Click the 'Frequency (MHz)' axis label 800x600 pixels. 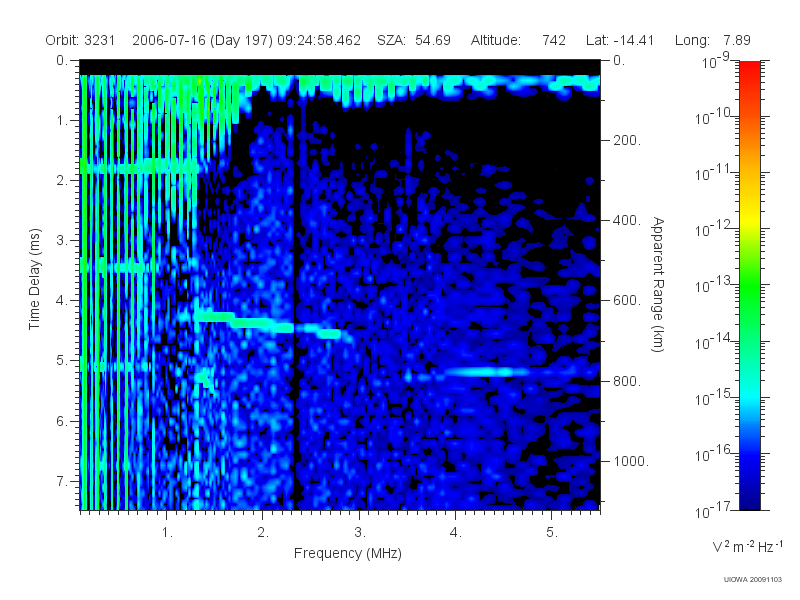tap(347, 554)
